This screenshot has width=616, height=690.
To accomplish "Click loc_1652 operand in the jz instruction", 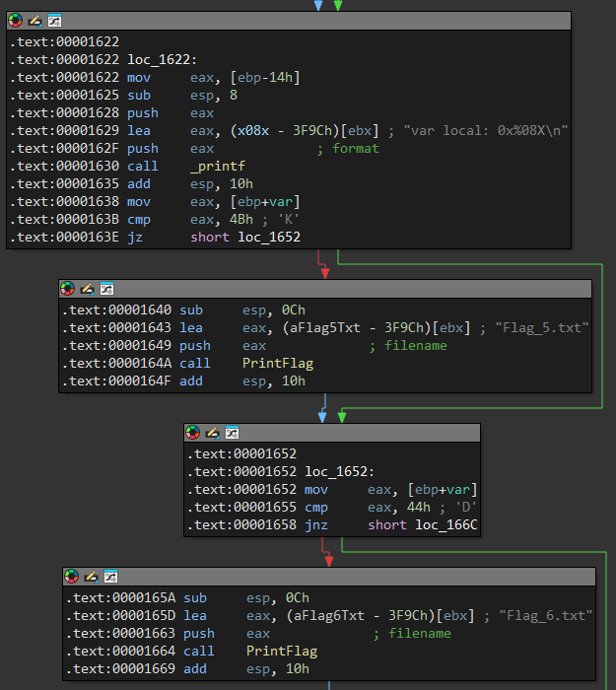I will coord(269,238).
